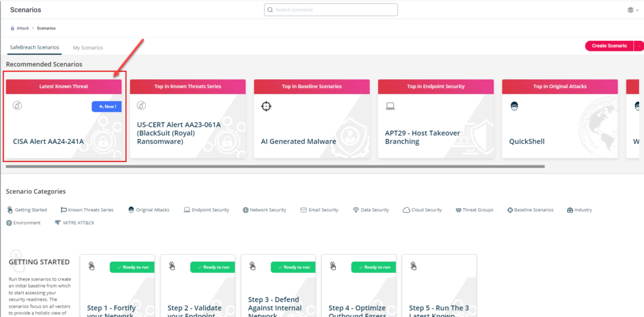Select the SafeBreach Scenarios tab
644x317 pixels.
tap(35, 48)
